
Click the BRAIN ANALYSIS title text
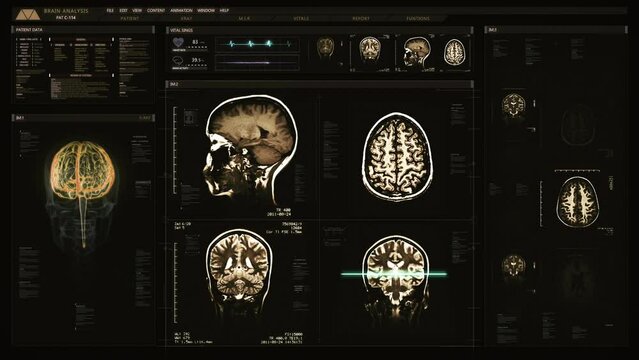point(66,11)
